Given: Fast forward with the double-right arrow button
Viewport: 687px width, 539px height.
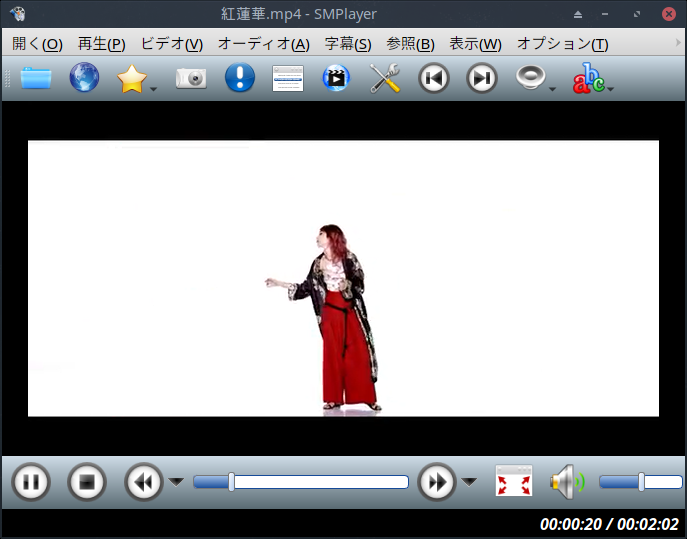Looking at the screenshot, I should tap(437, 482).
